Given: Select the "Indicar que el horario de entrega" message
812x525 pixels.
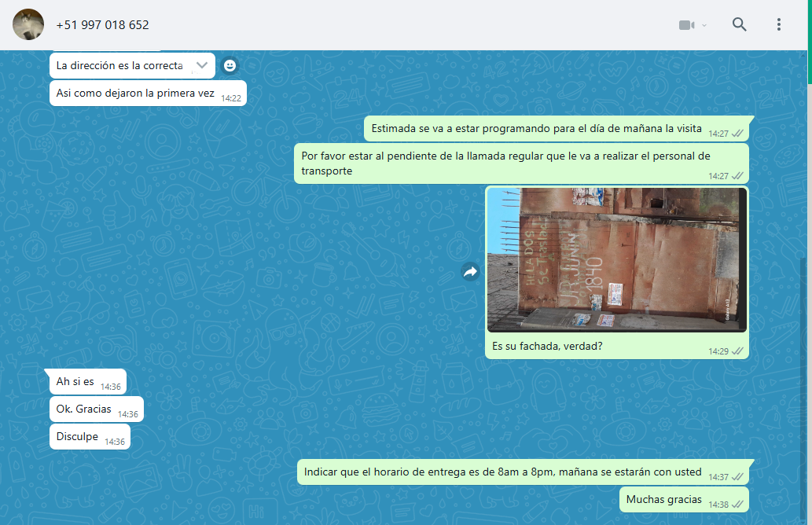Looking at the screenshot, I should tap(502, 472).
